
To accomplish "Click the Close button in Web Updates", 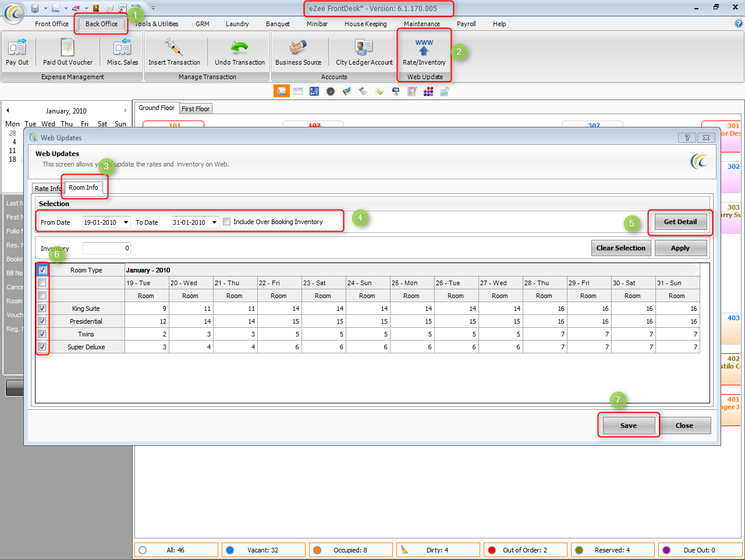I will point(684,426).
